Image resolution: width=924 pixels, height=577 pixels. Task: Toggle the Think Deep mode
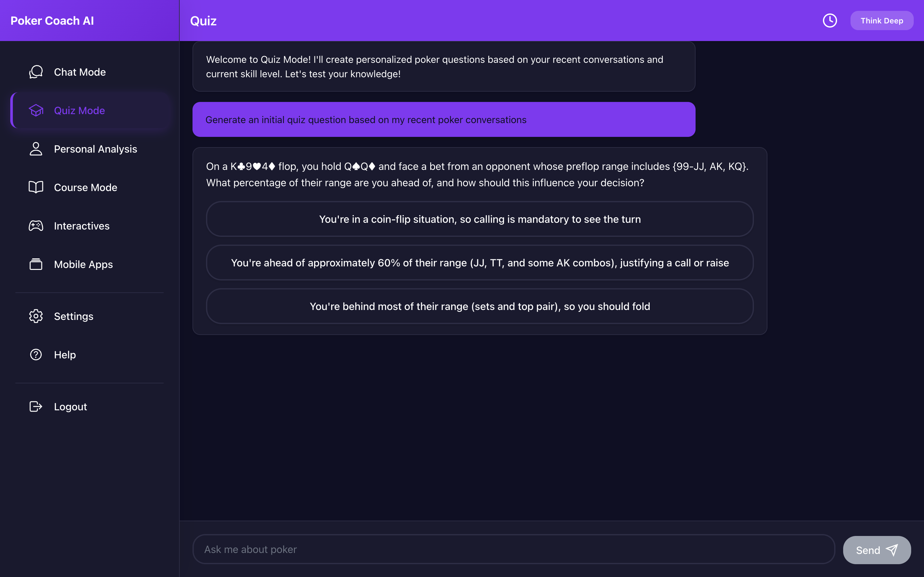[882, 21]
